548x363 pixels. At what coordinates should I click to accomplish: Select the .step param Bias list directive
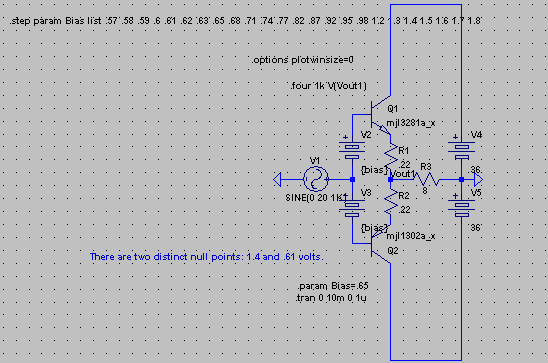click(x=245, y=21)
